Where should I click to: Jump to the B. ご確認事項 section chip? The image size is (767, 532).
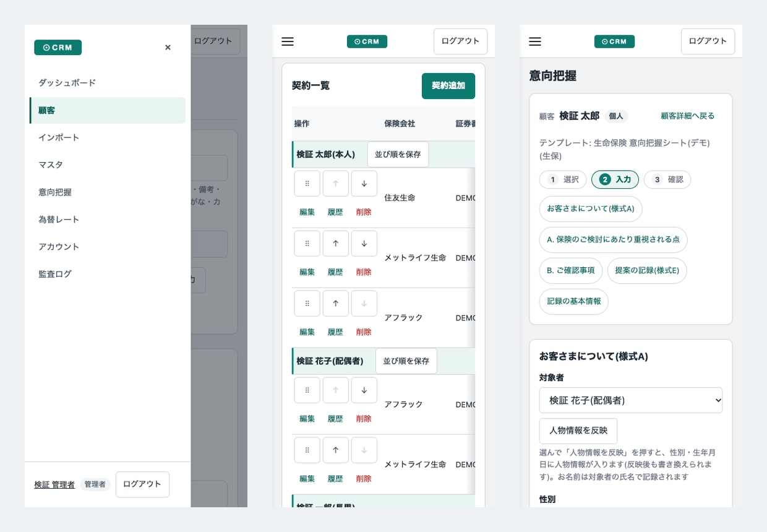coord(571,271)
